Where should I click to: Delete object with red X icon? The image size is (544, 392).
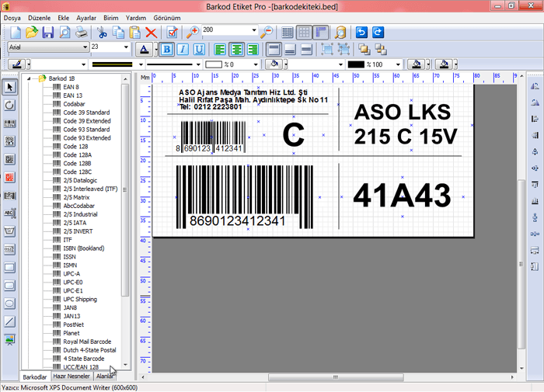click(152, 33)
